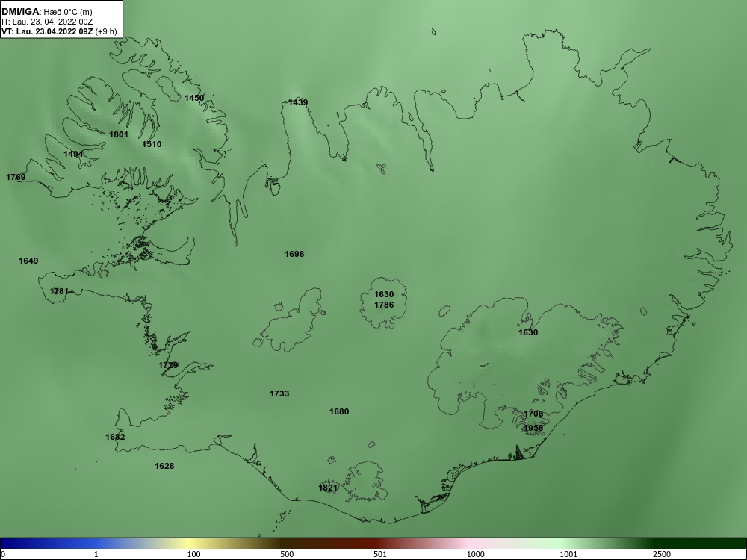Click the map value 1733

coord(279,393)
